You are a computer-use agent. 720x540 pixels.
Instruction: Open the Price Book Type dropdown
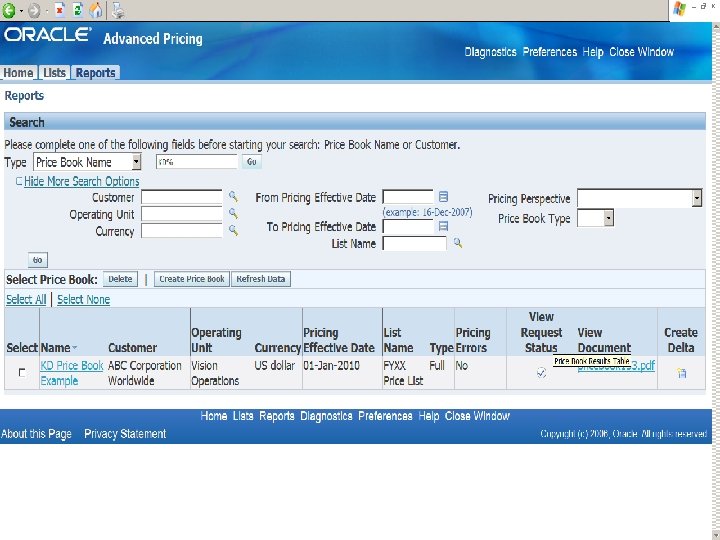coord(595,218)
